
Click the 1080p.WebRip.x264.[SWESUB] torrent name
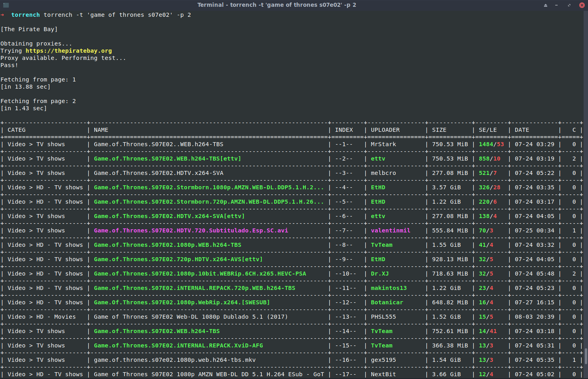[182, 302]
